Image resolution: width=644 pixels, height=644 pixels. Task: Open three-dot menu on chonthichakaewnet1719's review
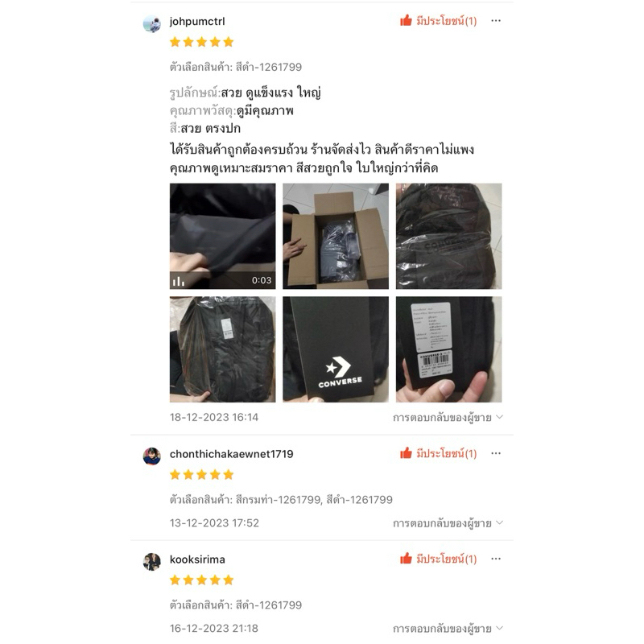496,453
